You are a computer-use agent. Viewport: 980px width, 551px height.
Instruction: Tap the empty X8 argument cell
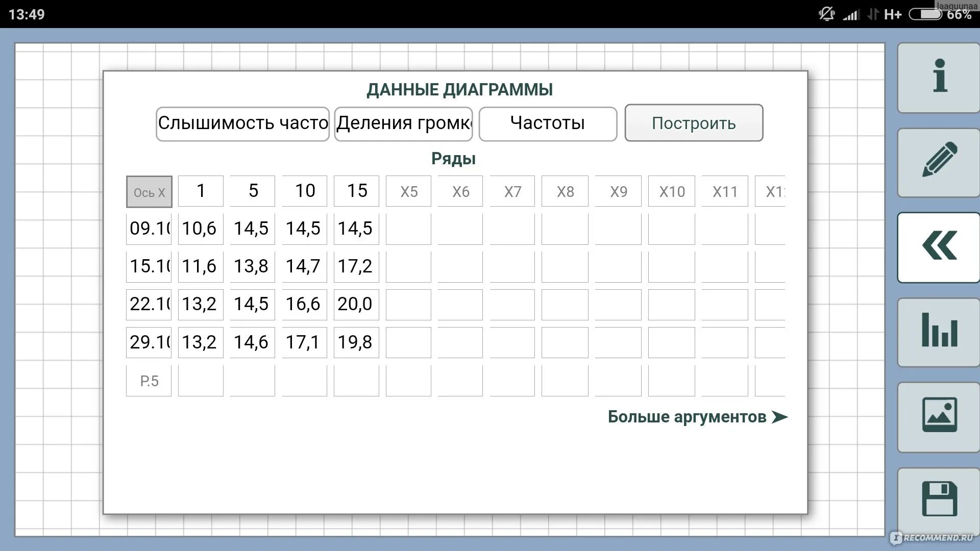pyautogui.click(x=565, y=191)
